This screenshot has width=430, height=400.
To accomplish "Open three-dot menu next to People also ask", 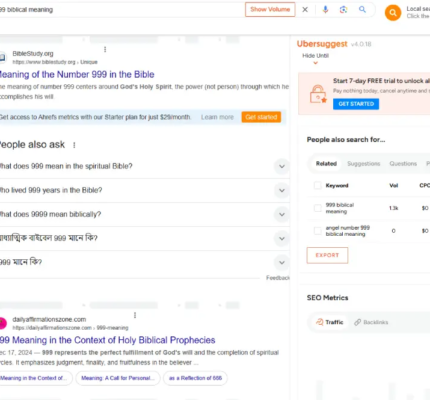I will pos(74,145).
